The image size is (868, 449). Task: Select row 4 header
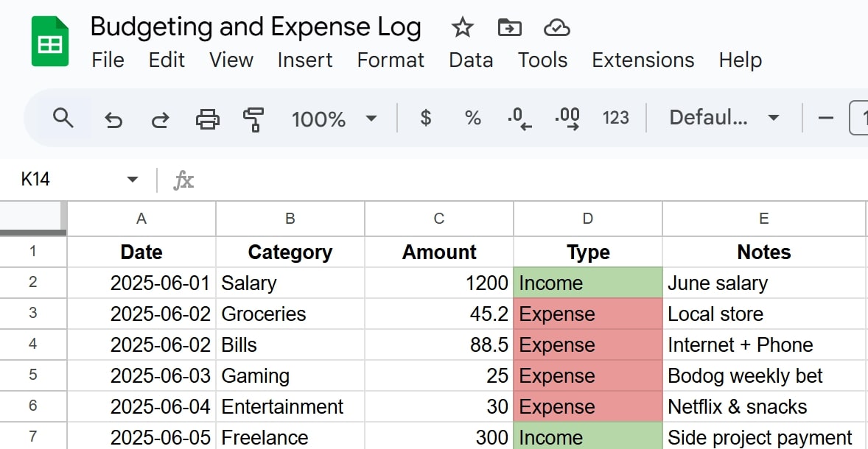[33, 344]
